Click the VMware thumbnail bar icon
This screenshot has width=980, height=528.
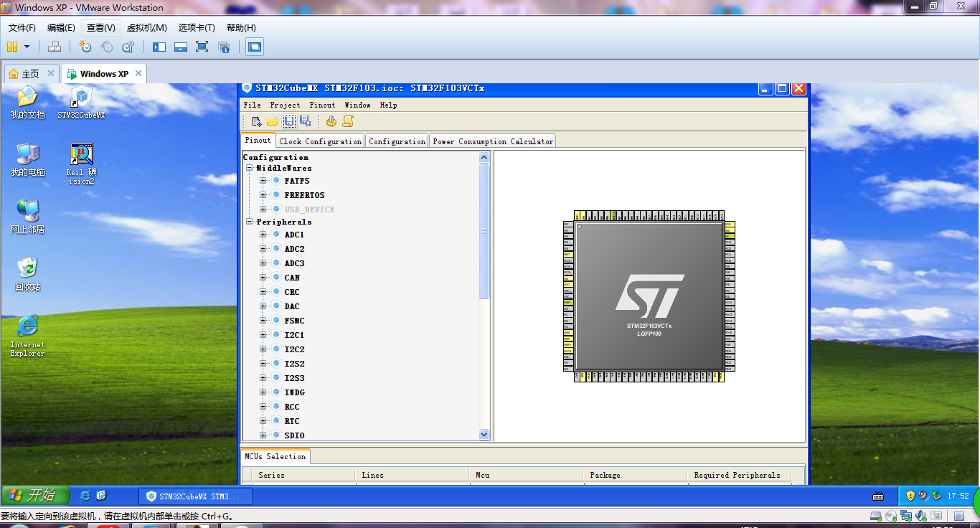coord(181,47)
